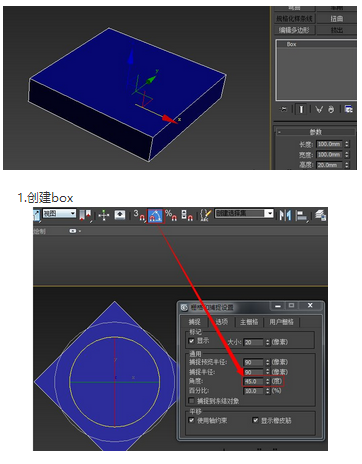The width and height of the screenshot is (362, 464).
Task: Click Configure Modifier Sets icon
Action: (x=348, y=109)
